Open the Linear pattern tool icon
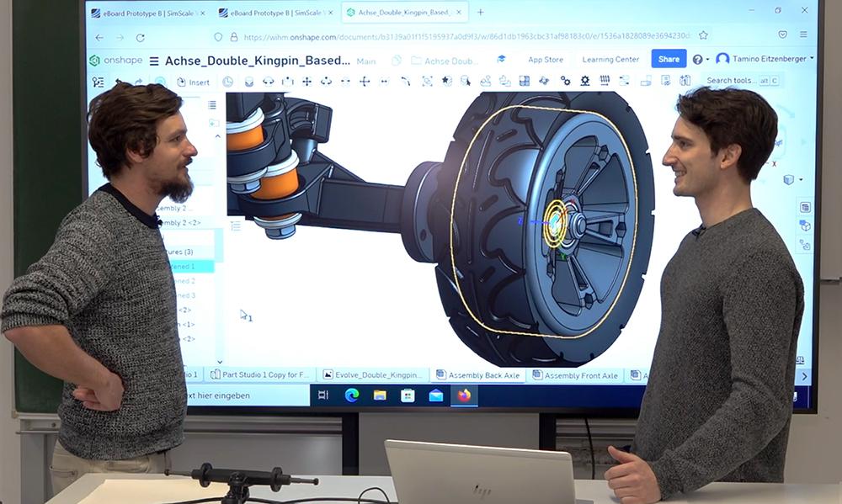 pyautogui.click(x=524, y=82)
